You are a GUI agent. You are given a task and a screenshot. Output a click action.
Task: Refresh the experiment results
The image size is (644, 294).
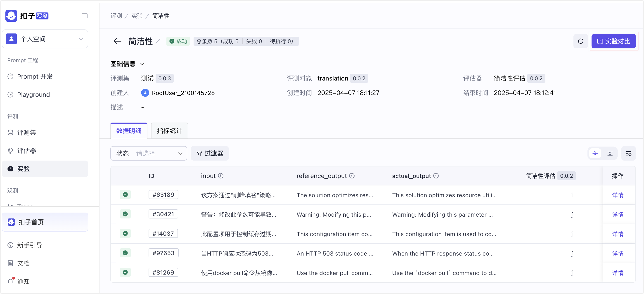click(x=580, y=41)
